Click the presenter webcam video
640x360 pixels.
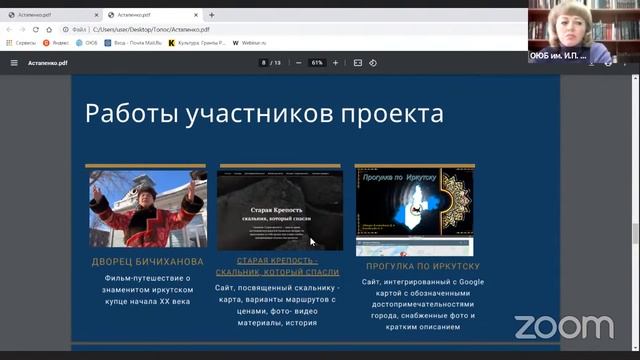pos(584,31)
